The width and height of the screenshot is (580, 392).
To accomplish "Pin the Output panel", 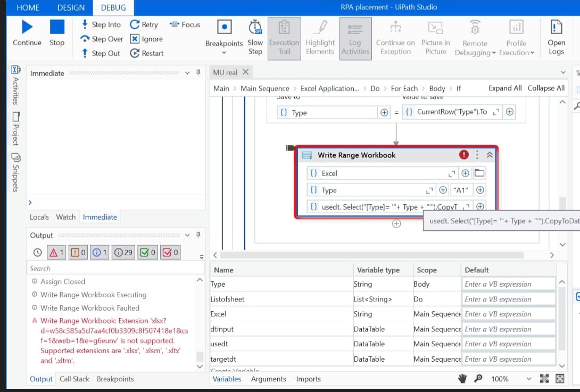I will [x=198, y=235].
